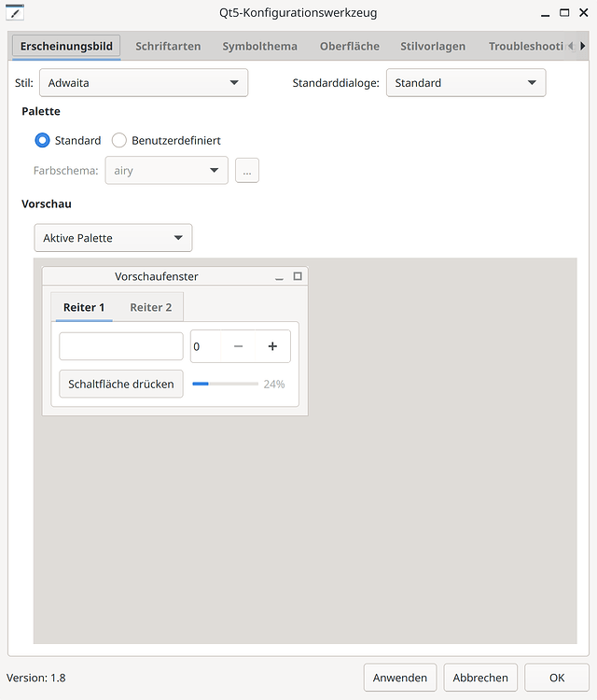
Task: Open the Stilvorlagen tab
Action: click(x=433, y=47)
